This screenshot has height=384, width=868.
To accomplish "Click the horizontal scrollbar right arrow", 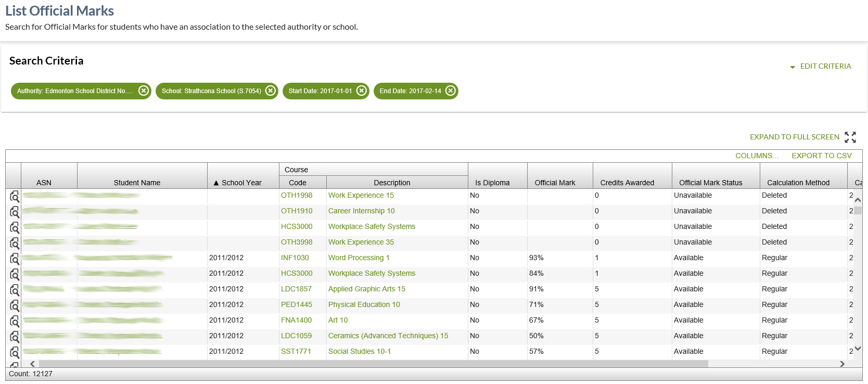I will [x=842, y=364].
